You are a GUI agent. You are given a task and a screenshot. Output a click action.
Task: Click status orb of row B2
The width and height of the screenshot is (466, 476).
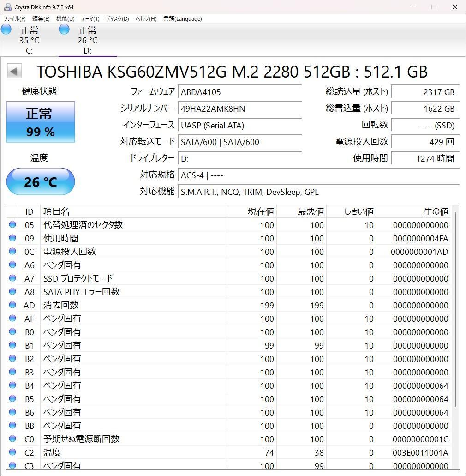(12, 358)
